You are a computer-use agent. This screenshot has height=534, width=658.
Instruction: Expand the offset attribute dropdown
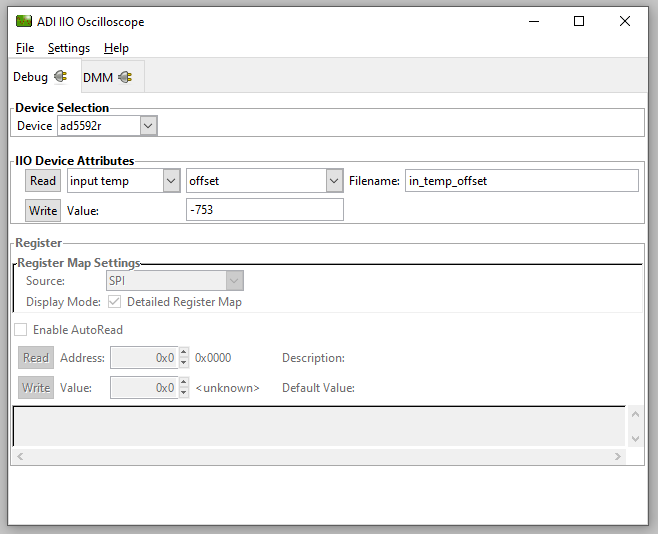(334, 181)
